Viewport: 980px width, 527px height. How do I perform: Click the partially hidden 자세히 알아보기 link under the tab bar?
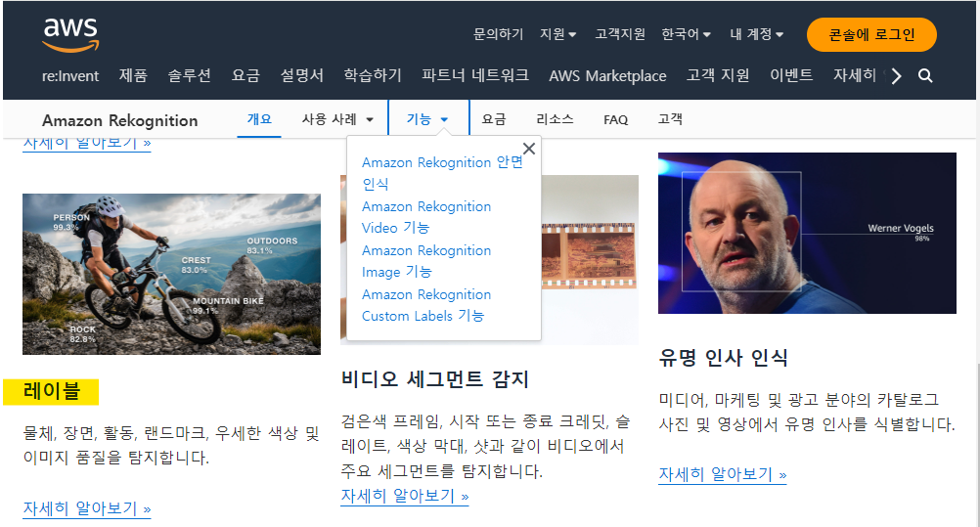[87, 145]
